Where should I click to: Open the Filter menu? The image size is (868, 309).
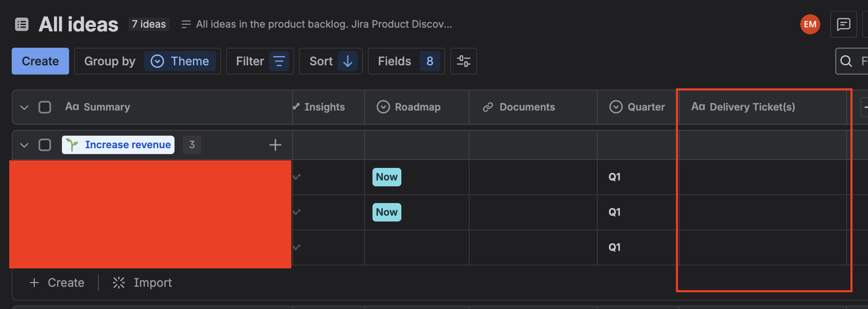coord(260,61)
